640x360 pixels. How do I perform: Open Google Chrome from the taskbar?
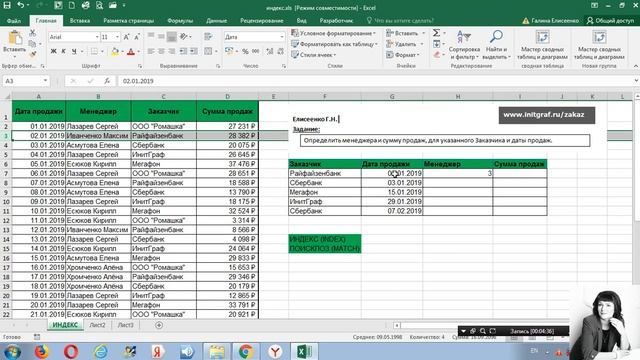pyautogui.click(x=246, y=351)
